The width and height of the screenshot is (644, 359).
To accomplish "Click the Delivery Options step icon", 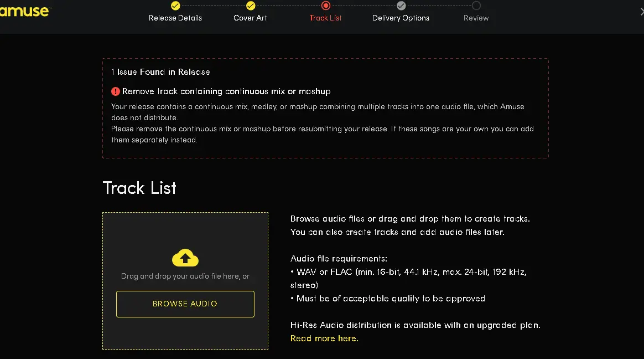I will pyautogui.click(x=401, y=6).
